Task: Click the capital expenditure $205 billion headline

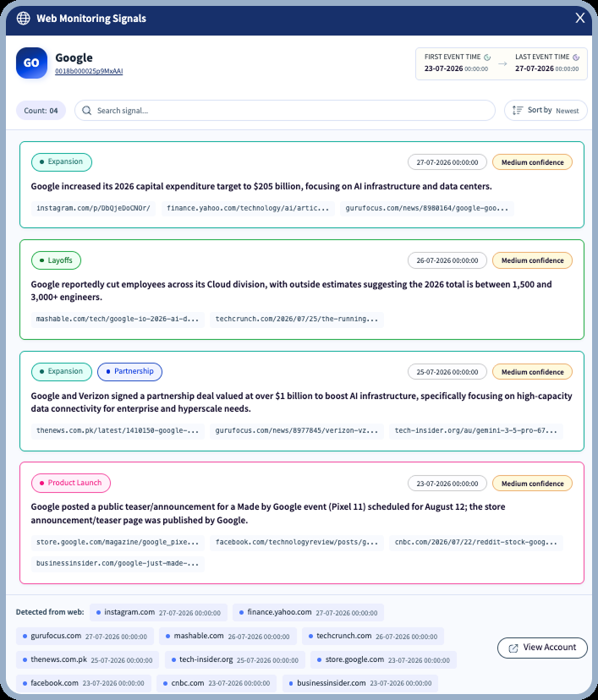Action: (x=261, y=187)
